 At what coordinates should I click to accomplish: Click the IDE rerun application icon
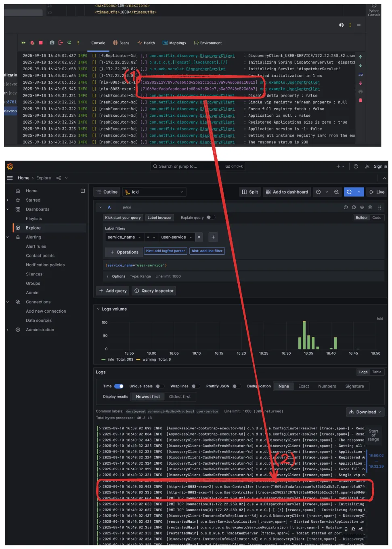coord(23,42)
